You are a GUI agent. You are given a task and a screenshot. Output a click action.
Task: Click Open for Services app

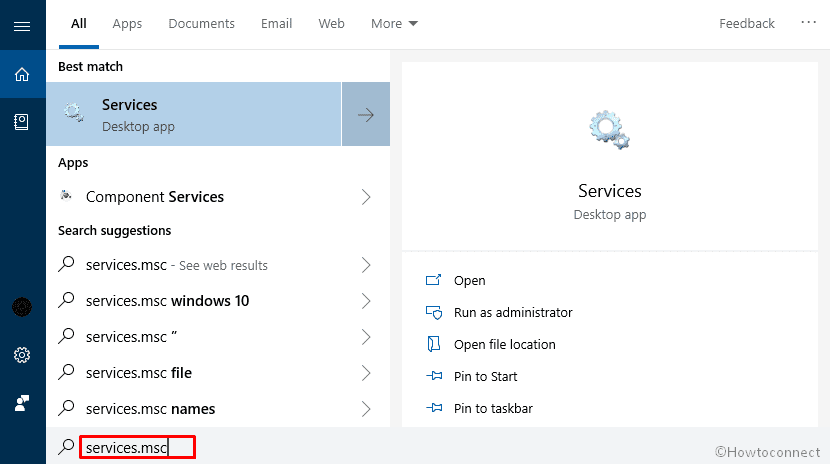coord(470,280)
